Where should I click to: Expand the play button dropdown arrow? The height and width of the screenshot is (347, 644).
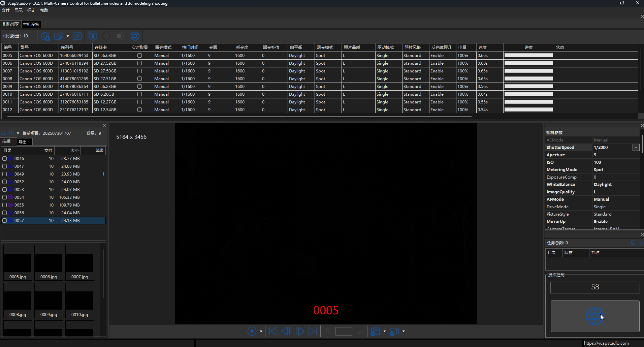pos(261,332)
